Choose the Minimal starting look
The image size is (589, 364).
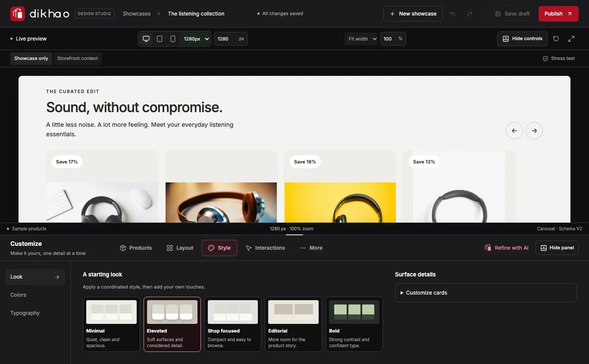tap(111, 324)
